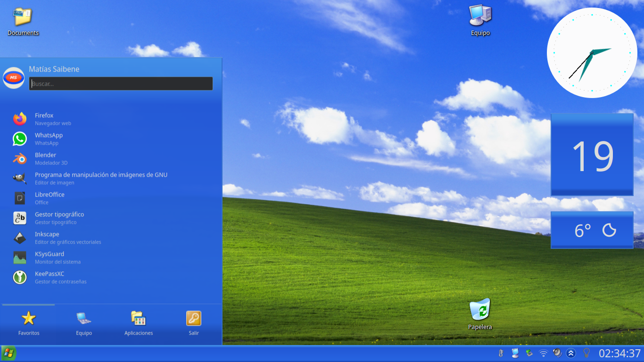Click the "Editor de gráficos vectoriales" text
Image resolution: width=644 pixels, height=362 pixels.
(x=68, y=242)
